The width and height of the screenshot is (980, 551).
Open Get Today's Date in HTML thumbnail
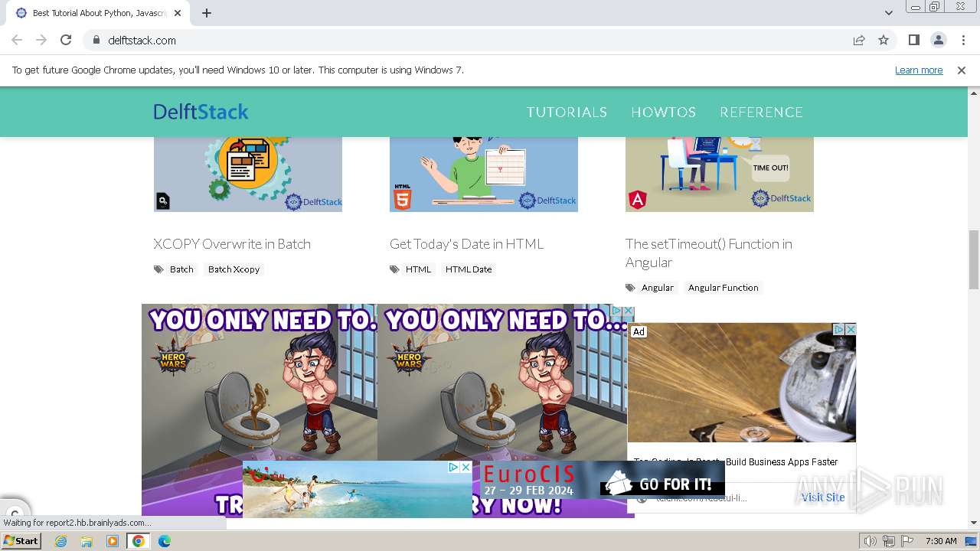[x=484, y=174]
